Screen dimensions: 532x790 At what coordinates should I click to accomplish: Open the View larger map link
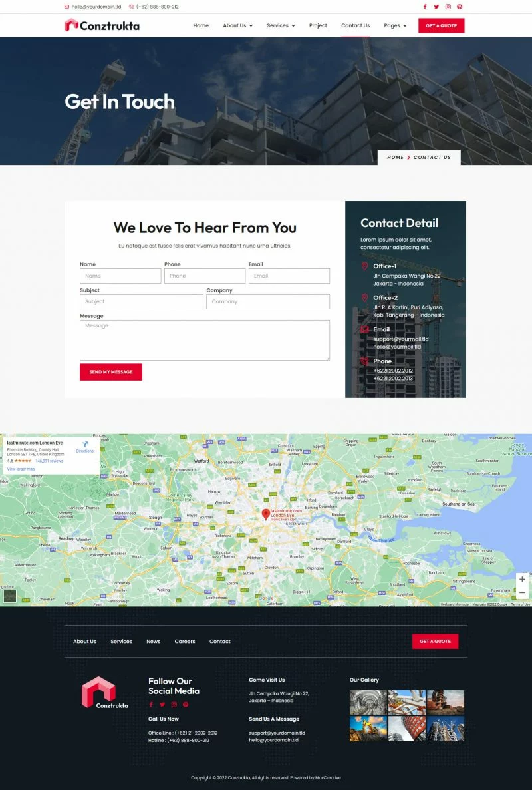pos(21,469)
